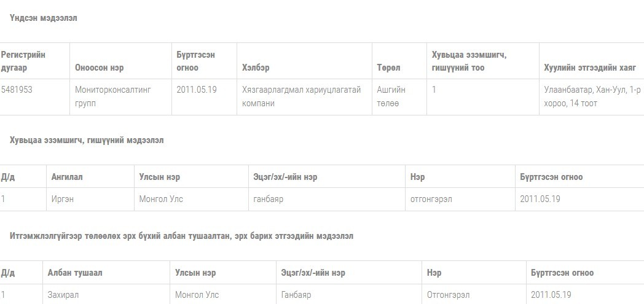
Task: Click the Регистрийн дугаар column header
Action: point(23,61)
